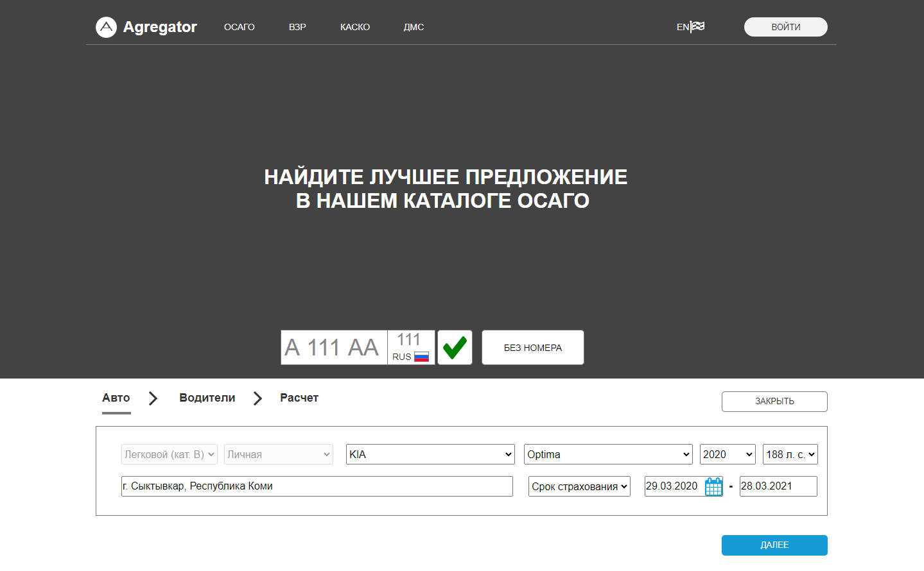This screenshot has width=924, height=571.
Task: Click the БЕЗ НОМЕРА button
Action: point(532,348)
